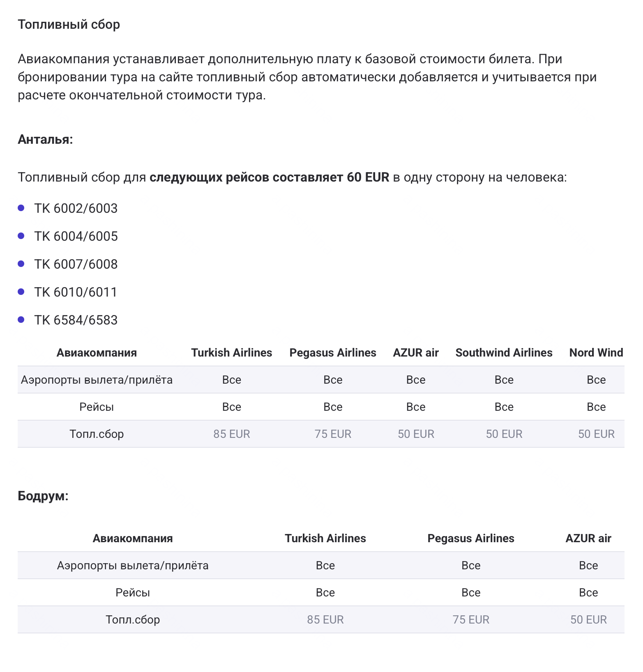This screenshot has width=643, height=672.
Task: Select the TK 6010/6011 flight list item
Action: click(x=76, y=292)
